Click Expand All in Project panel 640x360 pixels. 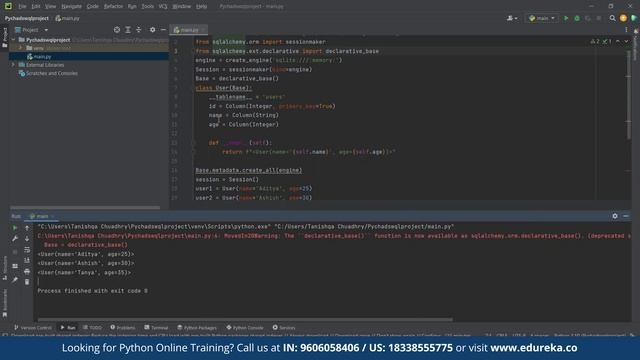pyautogui.click(x=128, y=30)
